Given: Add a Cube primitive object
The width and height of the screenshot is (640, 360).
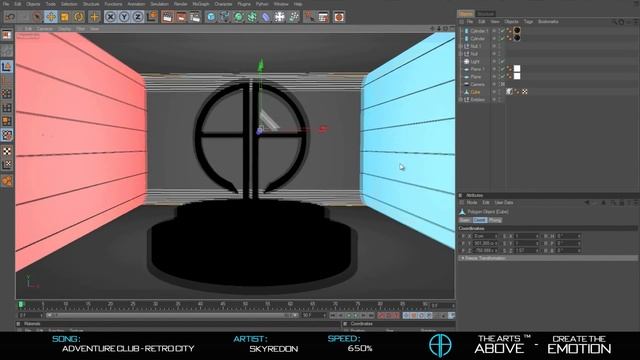Looking at the screenshot, I should [211, 17].
